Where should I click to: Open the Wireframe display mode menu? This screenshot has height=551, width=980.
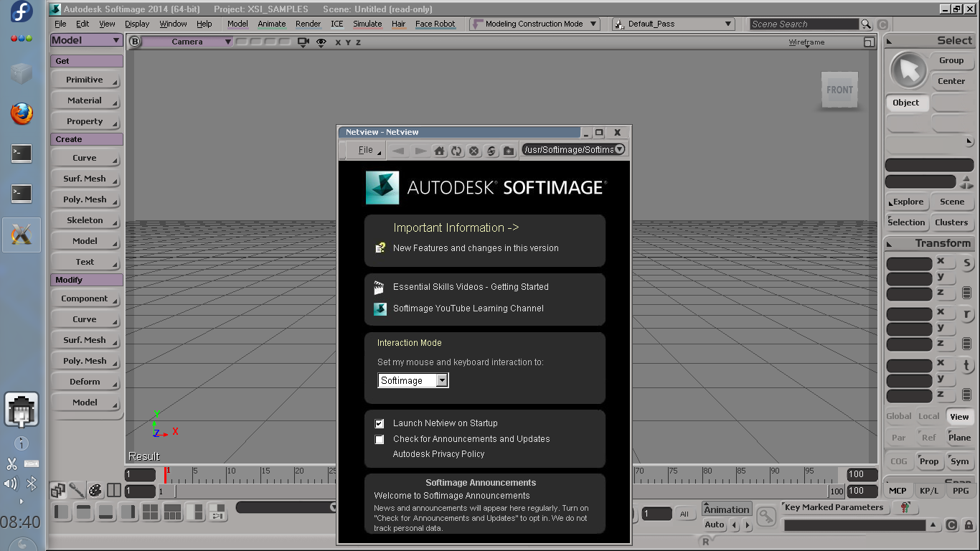tap(806, 42)
